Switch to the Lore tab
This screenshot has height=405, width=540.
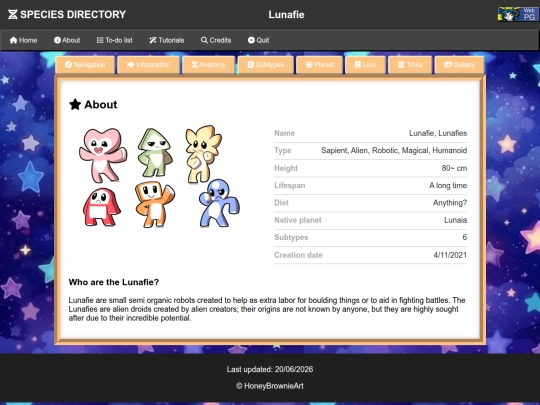click(365, 65)
